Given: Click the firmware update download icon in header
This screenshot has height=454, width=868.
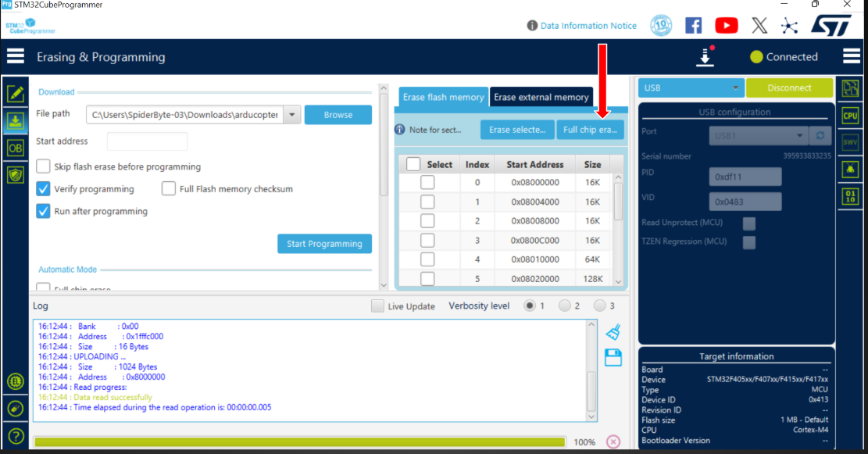Looking at the screenshot, I should pos(705,57).
